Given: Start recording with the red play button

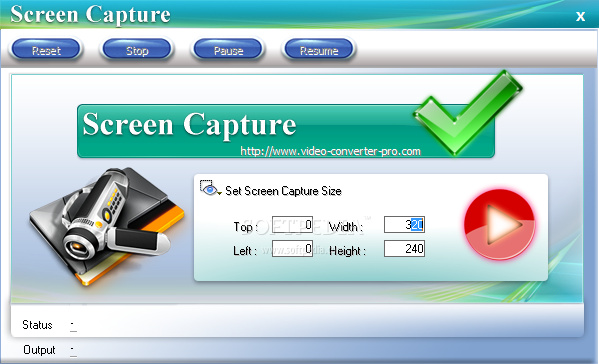Looking at the screenshot, I should [x=500, y=225].
